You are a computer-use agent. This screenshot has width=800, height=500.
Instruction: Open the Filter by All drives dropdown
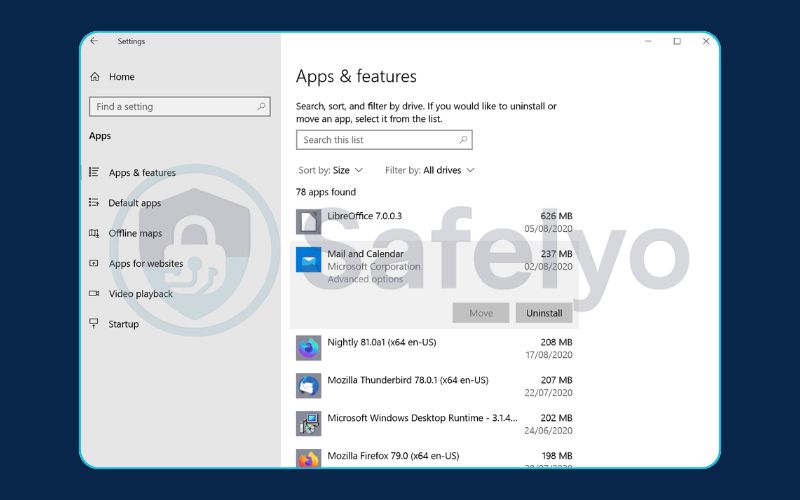pos(448,171)
